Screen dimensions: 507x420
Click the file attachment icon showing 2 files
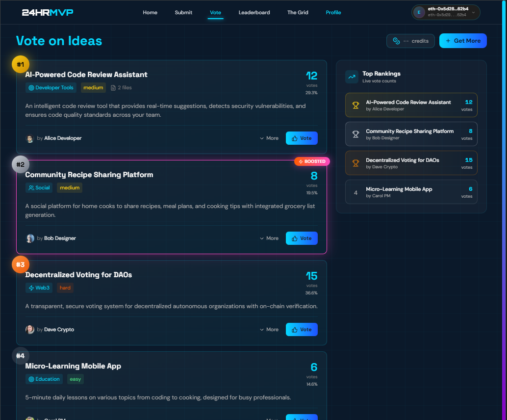click(113, 87)
